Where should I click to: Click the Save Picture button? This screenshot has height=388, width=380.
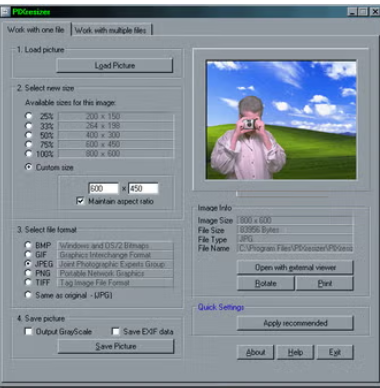tap(116, 346)
